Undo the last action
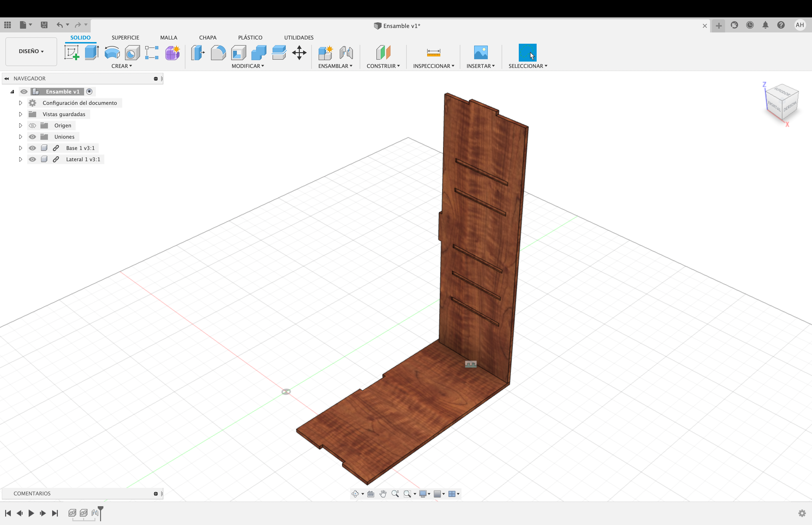The height and width of the screenshot is (525, 812). click(60, 25)
